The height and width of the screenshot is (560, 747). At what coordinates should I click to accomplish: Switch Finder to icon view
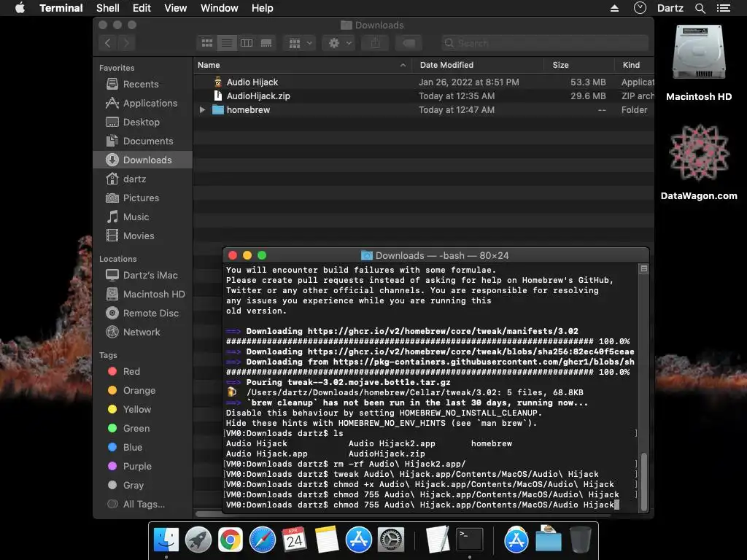(x=207, y=43)
